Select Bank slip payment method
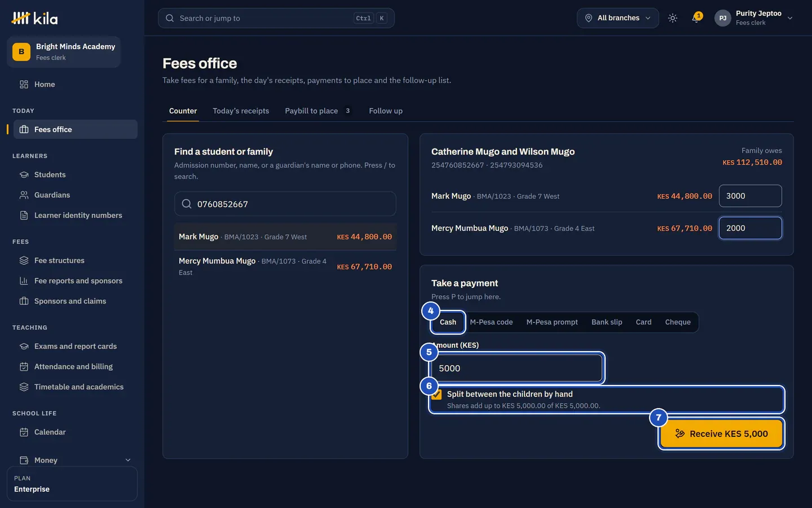The image size is (812, 508). 607,322
